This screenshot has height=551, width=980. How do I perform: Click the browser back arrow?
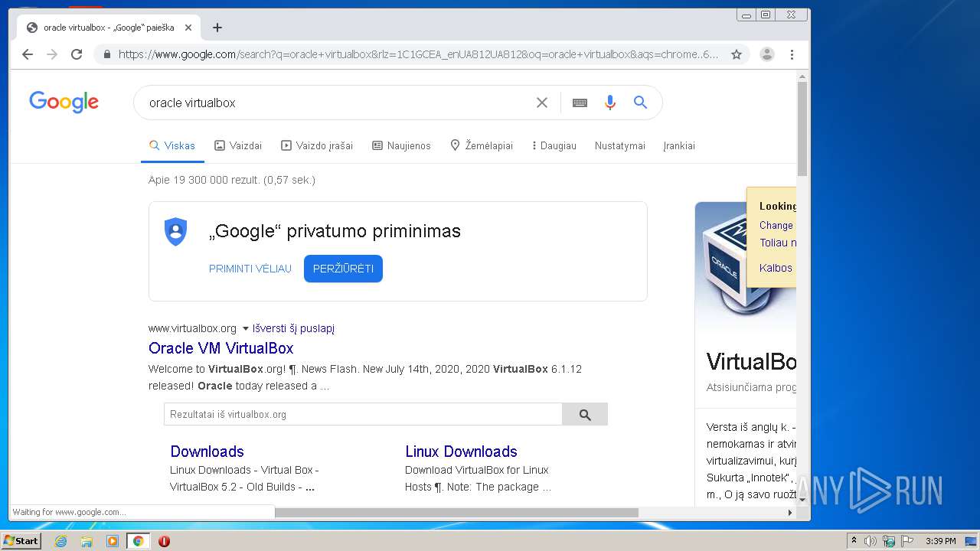point(28,54)
